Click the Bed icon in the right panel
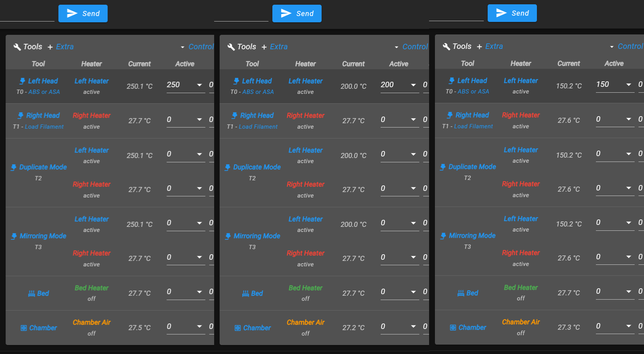This screenshot has height=354, width=644. (461, 293)
